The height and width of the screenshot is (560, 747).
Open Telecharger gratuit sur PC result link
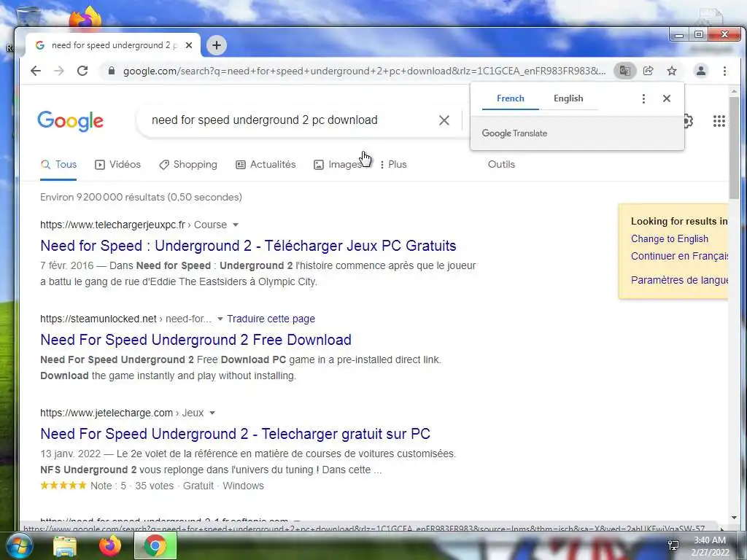(x=236, y=434)
